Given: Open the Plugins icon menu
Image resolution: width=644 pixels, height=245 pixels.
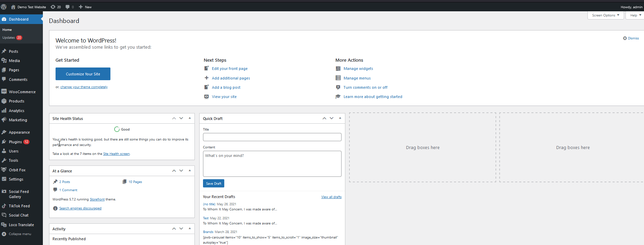Looking at the screenshot, I should pyautogui.click(x=4, y=142).
